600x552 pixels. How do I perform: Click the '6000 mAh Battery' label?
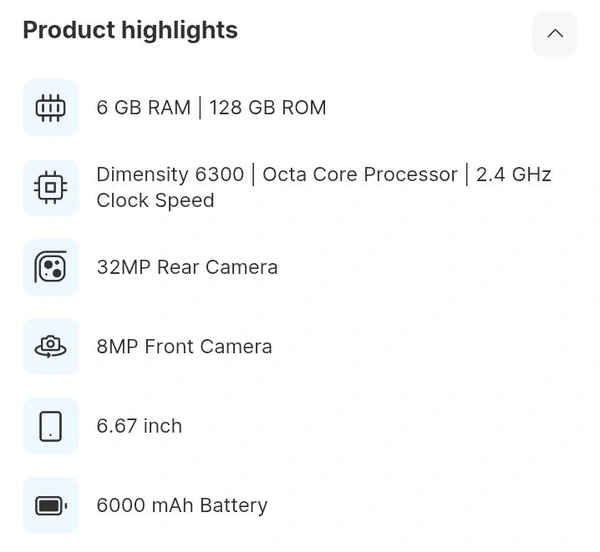tap(182, 505)
